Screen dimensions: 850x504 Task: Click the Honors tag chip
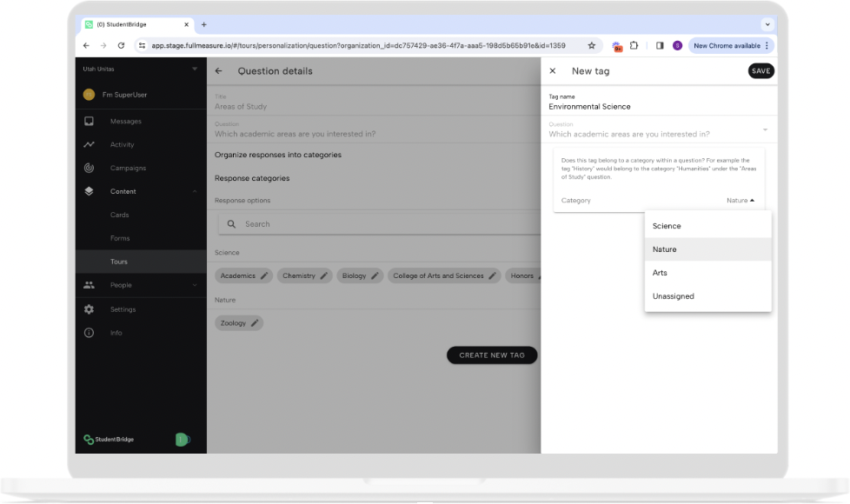(x=524, y=275)
